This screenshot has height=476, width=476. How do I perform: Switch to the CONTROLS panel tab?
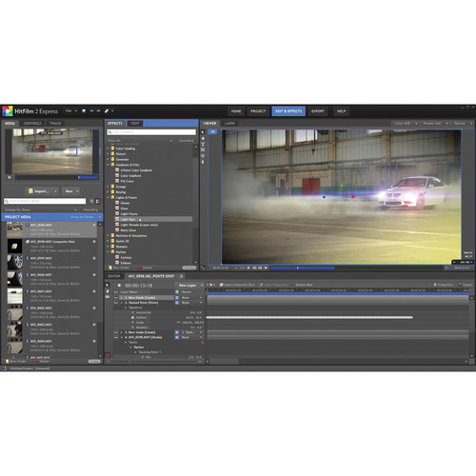[x=32, y=123]
